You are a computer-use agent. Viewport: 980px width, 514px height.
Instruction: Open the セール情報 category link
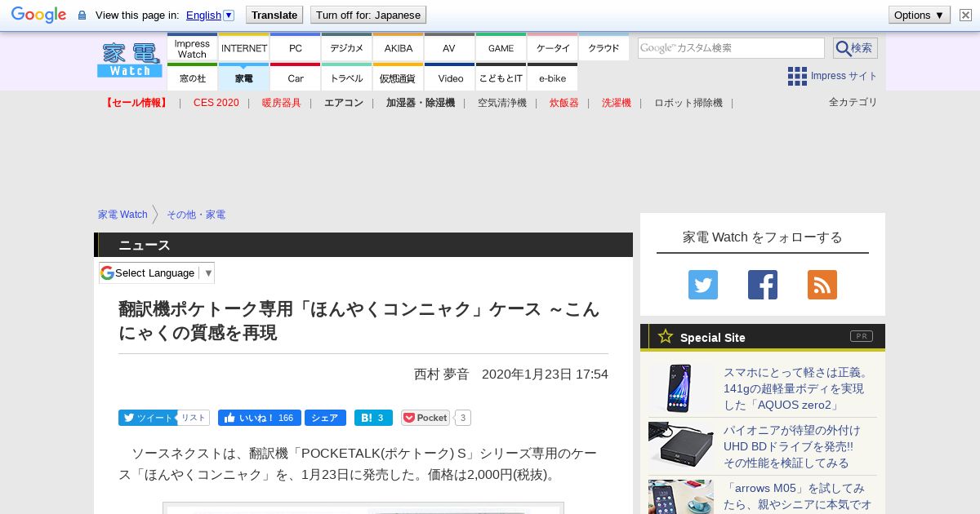[136, 103]
